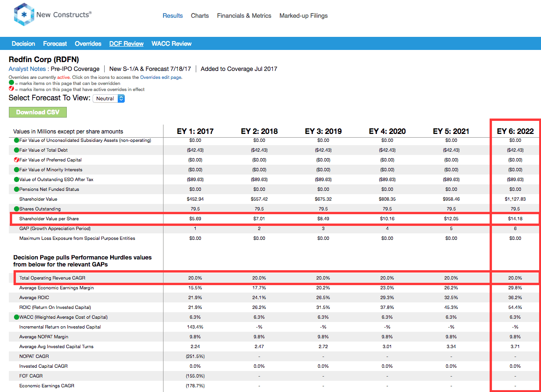Click the $452.94 Shareholder Value cell
Image resolution: width=541 pixels, height=392 pixels.
[x=195, y=199]
